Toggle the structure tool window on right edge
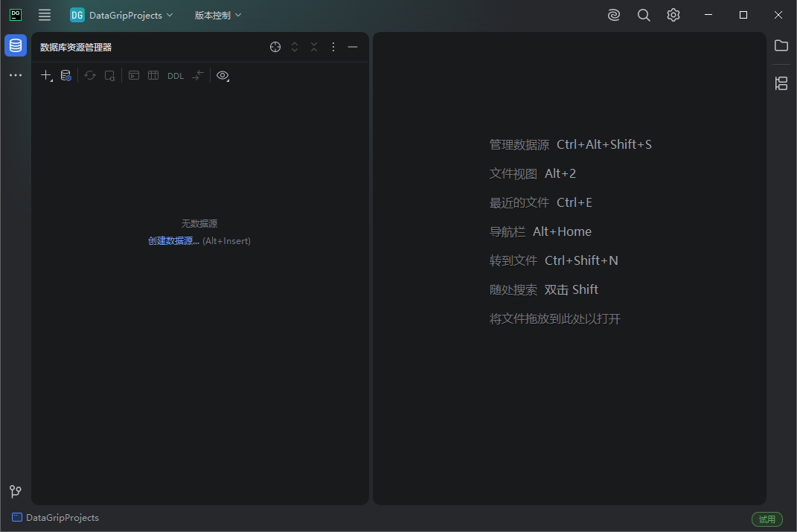 pyautogui.click(x=781, y=83)
